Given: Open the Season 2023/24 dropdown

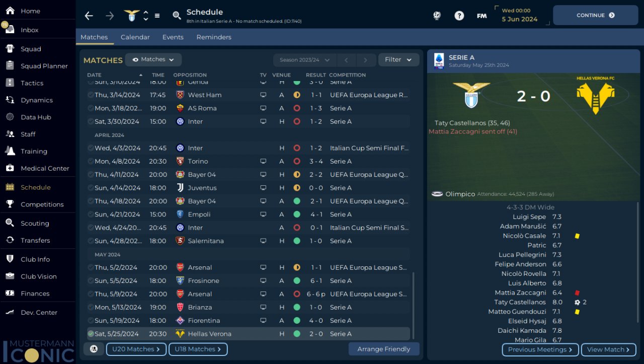Looking at the screenshot, I should pos(304,60).
